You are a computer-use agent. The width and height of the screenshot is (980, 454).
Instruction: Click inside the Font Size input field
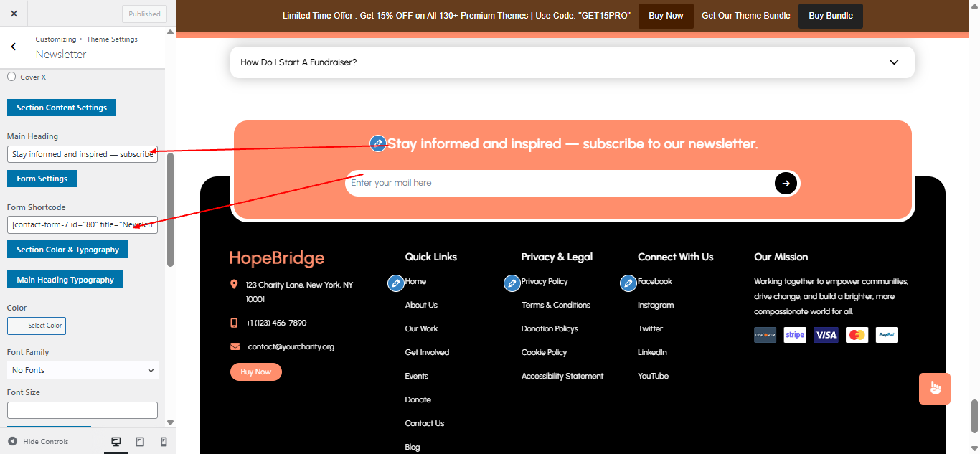82,410
